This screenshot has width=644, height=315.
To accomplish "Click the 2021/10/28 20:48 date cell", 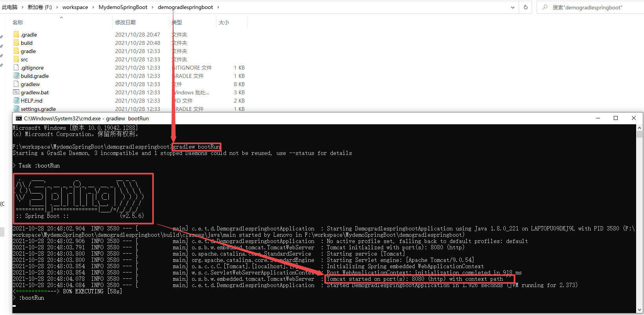I will [x=138, y=43].
